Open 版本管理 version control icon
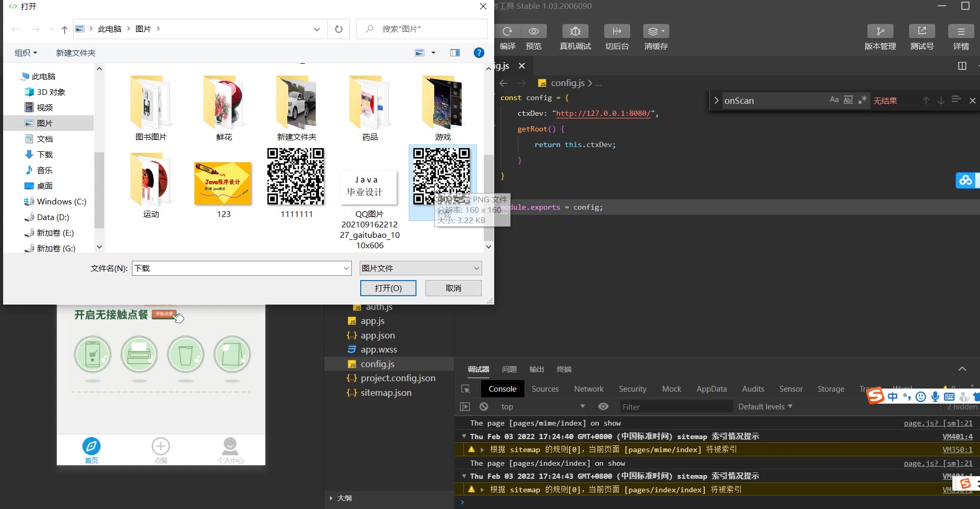This screenshot has height=509, width=980. (x=880, y=31)
